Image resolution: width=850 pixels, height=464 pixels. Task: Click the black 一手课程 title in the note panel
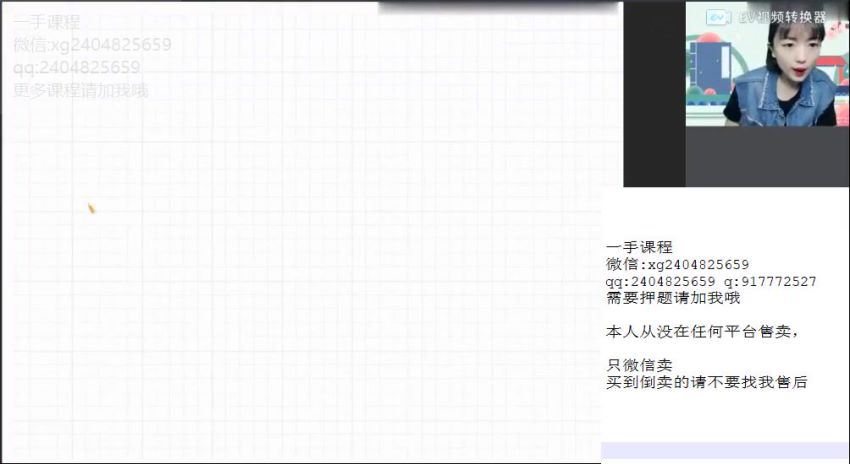click(639, 247)
